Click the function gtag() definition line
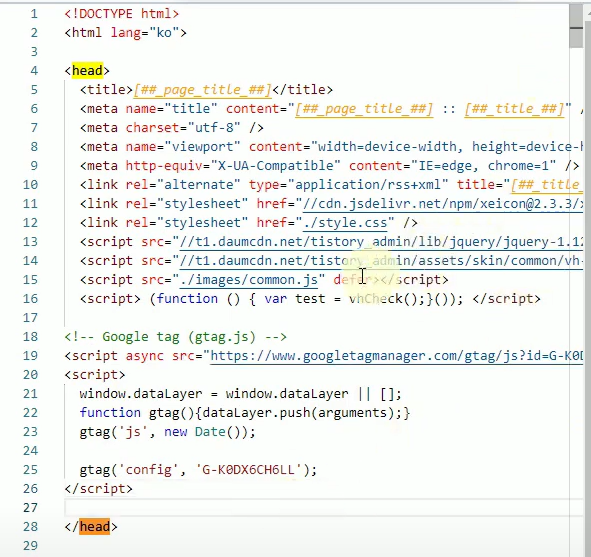 [x=245, y=413]
